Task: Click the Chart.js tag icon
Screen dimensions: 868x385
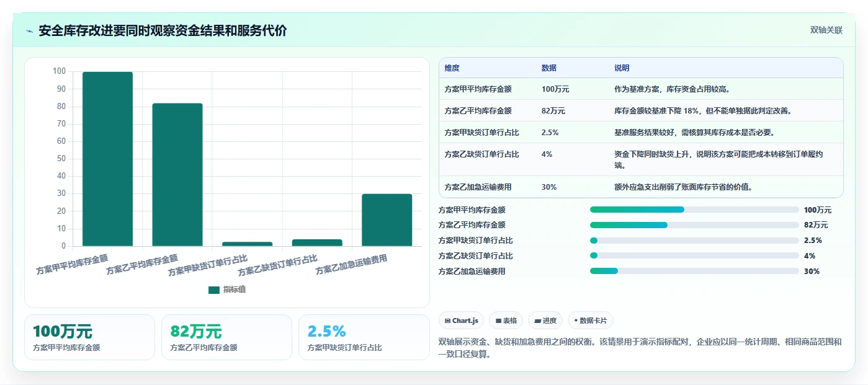Action: (x=448, y=321)
